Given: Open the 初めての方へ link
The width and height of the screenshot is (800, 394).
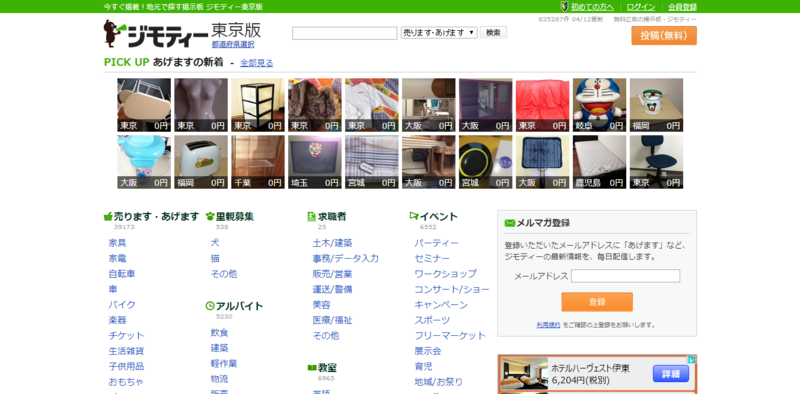Looking at the screenshot, I should tap(592, 7).
